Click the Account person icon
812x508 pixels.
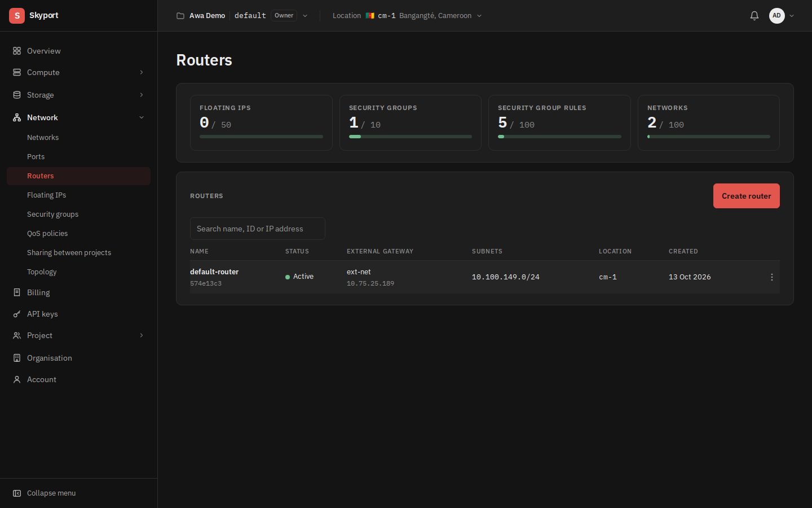coord(17,379)
